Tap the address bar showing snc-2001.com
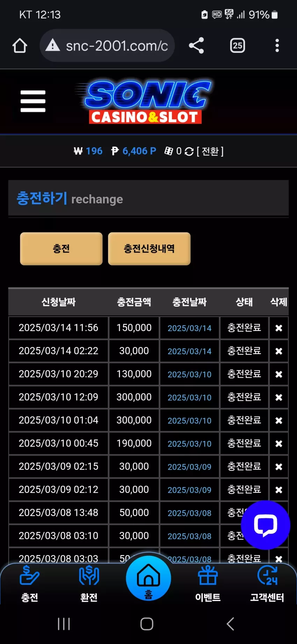Viewport: 297px width, 644px height. click(x=107, y=45)
